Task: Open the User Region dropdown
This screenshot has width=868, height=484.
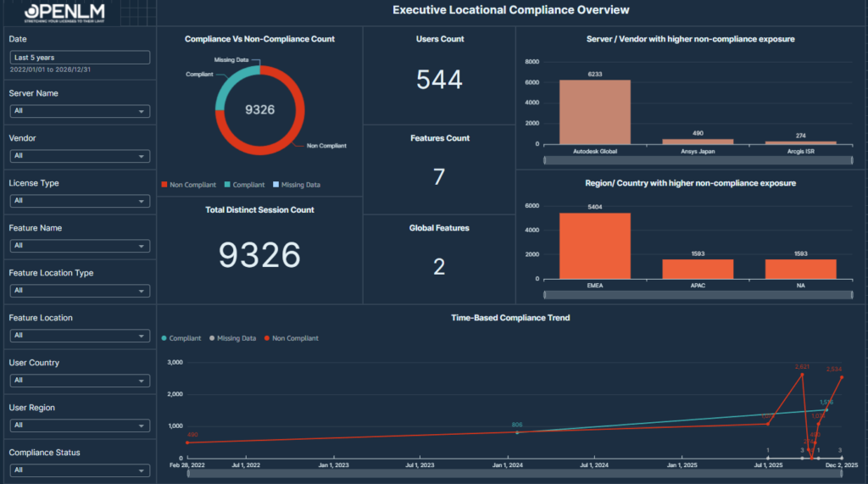Action: coord(80,426)
